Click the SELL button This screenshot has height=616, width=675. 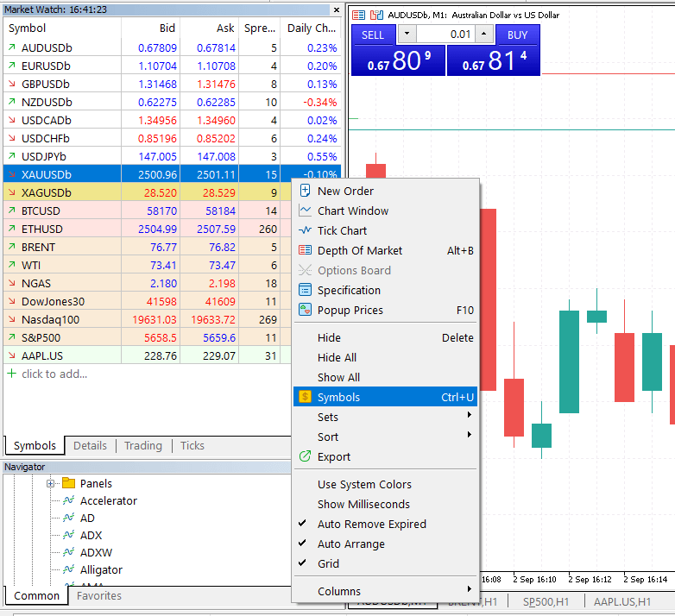373,35
